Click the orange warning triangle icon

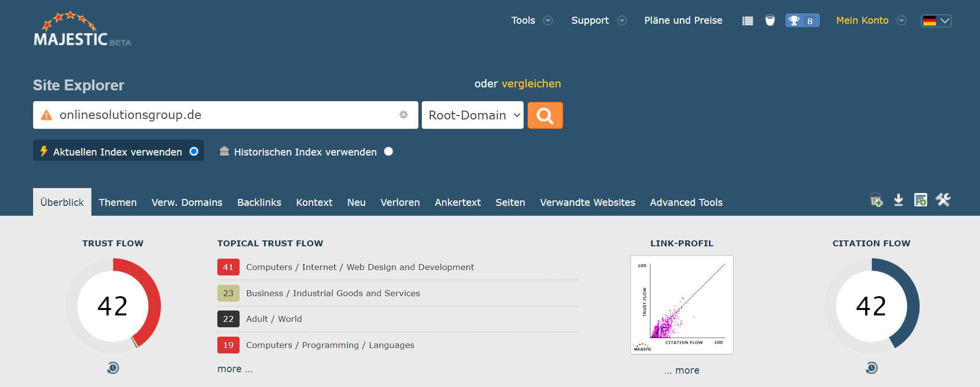pos(46,115)
